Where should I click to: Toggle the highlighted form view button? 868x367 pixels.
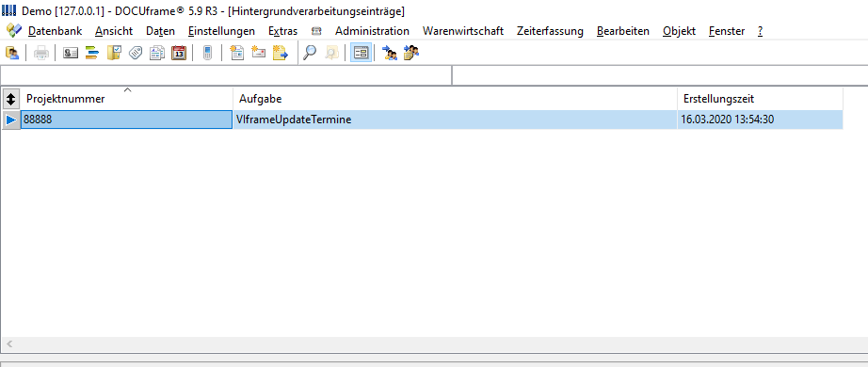(x=361, y=53)
